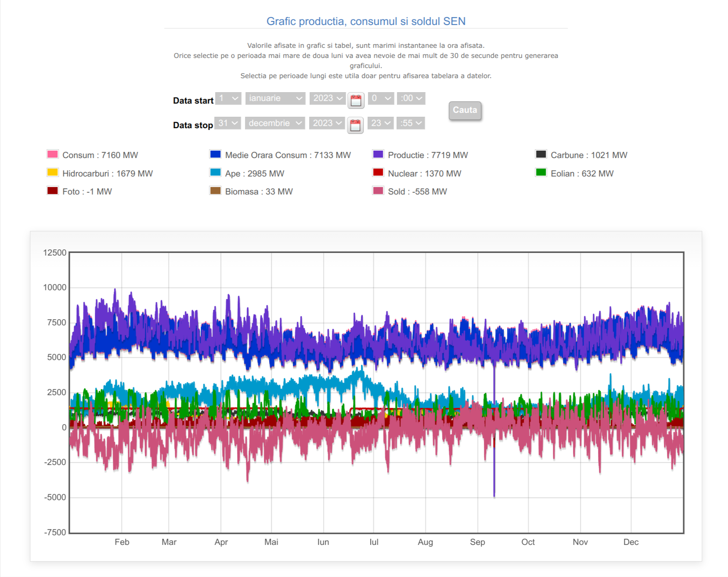Image resolution: width=728 pixels, height=577 pixels.
Task: Open the start month dropdown showing ianuarie
Action: 275,98
